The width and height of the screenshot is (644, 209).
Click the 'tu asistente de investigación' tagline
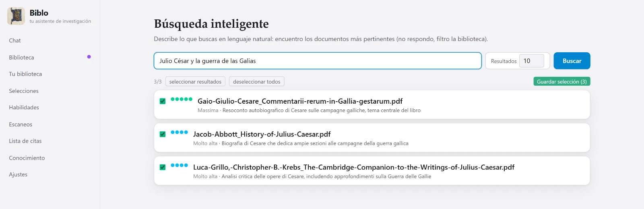(60, 21)
